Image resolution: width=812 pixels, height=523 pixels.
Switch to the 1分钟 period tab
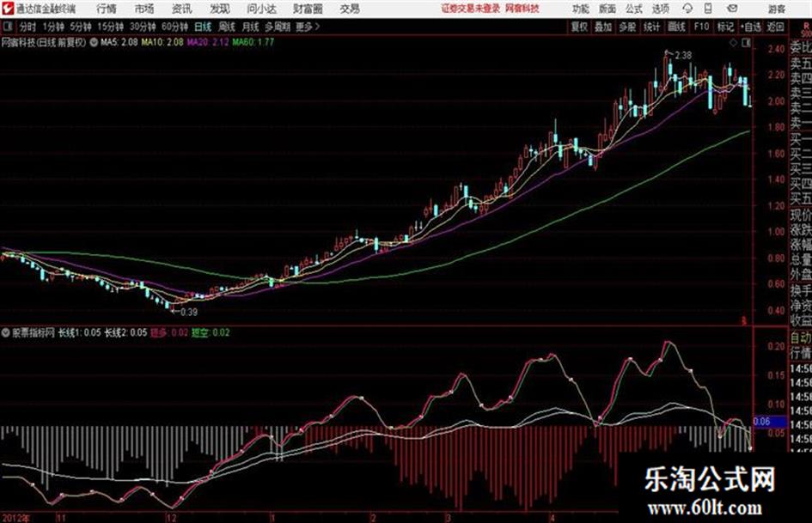coord(52,27)
